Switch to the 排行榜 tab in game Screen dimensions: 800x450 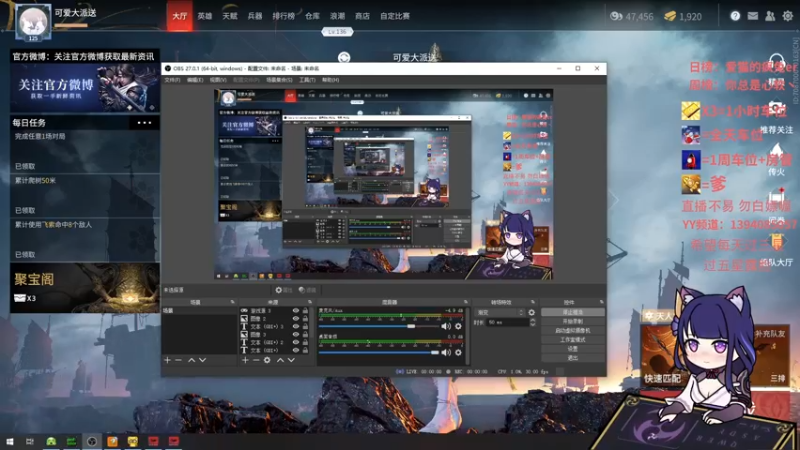coord(284,16)
